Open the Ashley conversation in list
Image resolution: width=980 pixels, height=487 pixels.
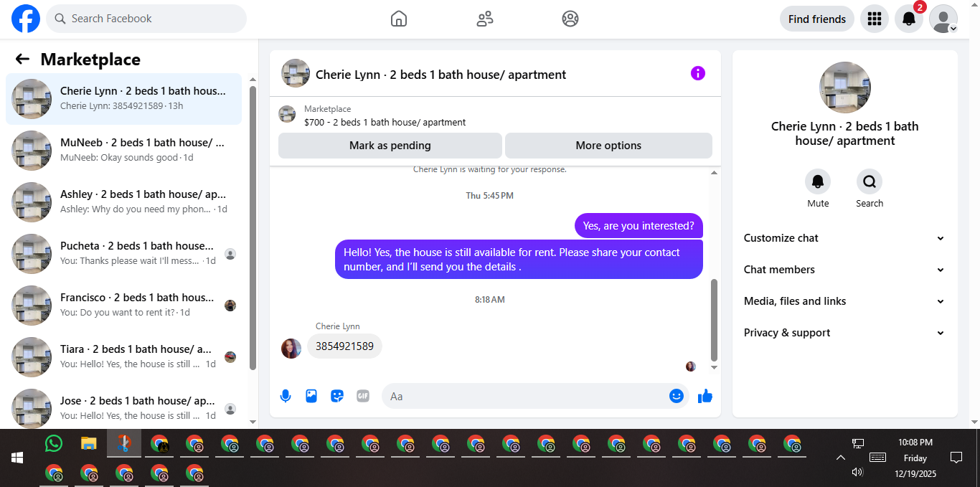click(x=123, y=202)
